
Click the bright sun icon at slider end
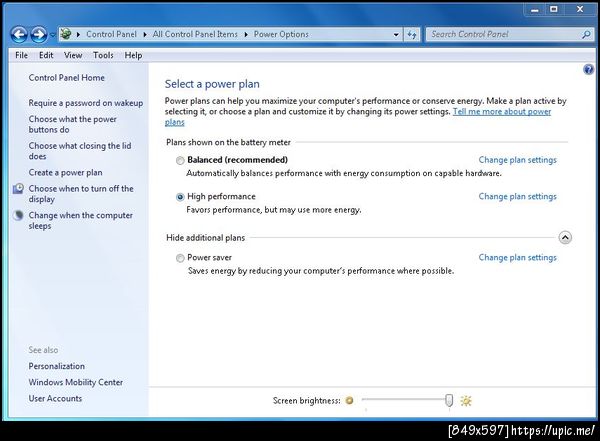[x=466, y=401]
